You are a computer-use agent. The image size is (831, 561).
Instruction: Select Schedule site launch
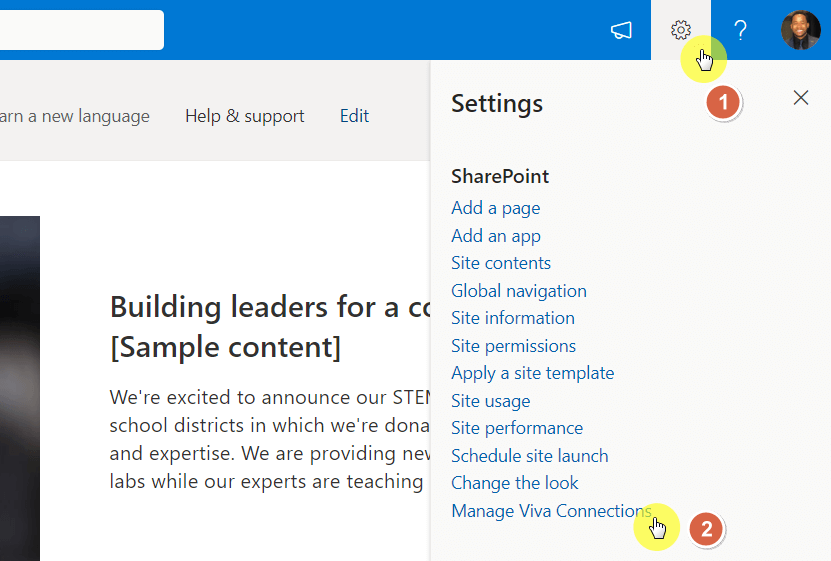tap(529, 456)
